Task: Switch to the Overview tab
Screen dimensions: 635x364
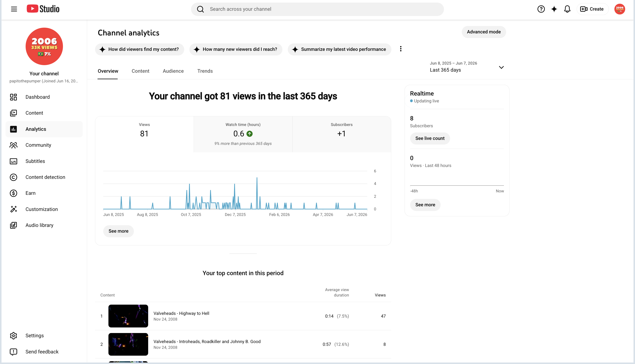Action: point(108,71)
